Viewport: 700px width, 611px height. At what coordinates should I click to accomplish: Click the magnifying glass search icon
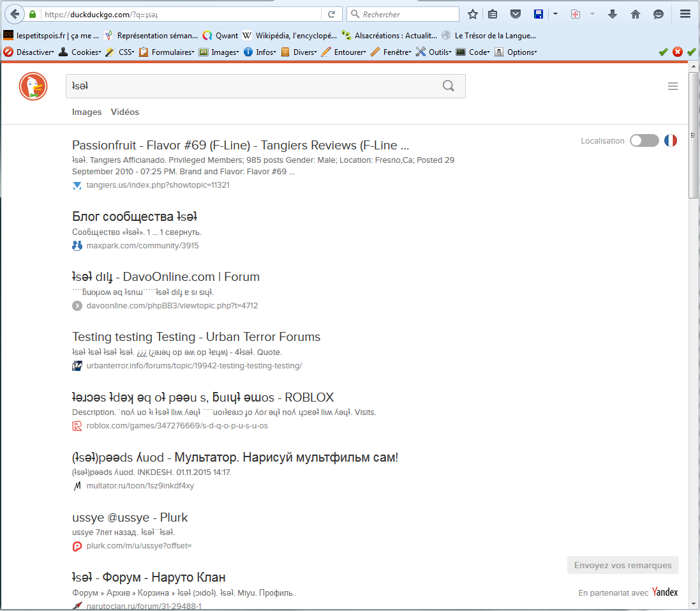pyautogui.click(x=449, y=87)
